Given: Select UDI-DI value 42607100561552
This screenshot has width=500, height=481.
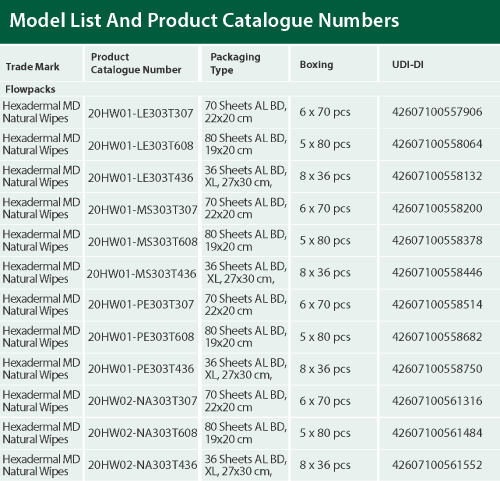Looking at the screenshot, I should pos(437,465).
